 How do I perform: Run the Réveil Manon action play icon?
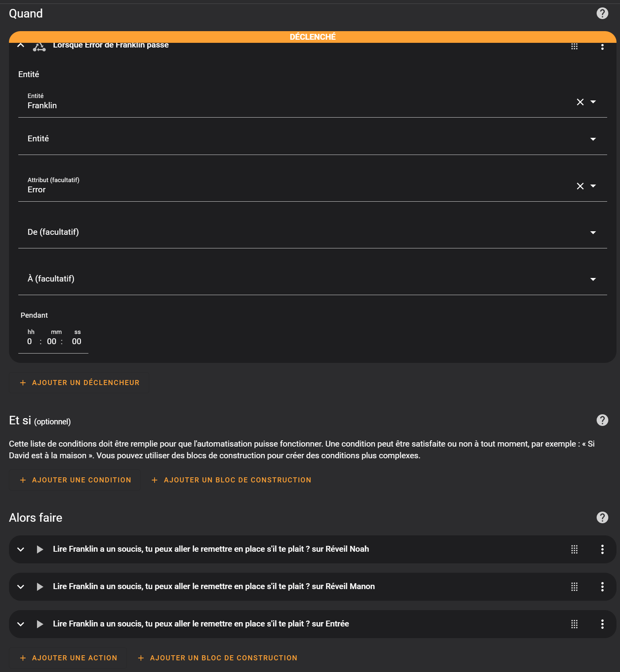(40, 587)
